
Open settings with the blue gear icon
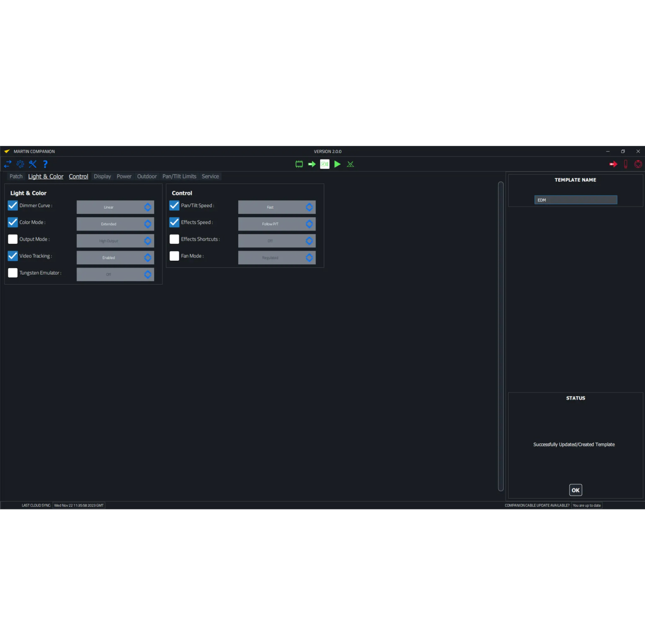pos(20,164)
